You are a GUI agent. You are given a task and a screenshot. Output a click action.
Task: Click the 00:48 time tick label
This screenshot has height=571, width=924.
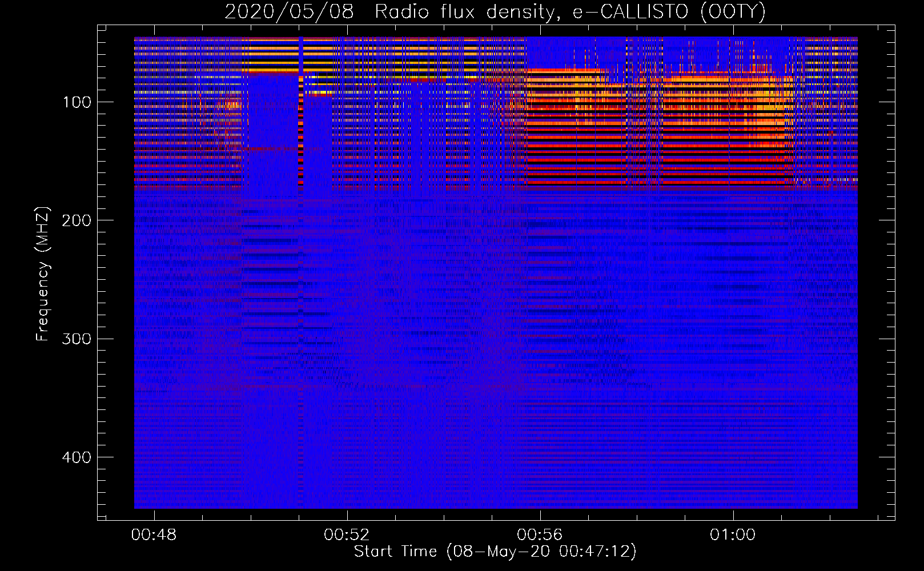tap(154, 535)
